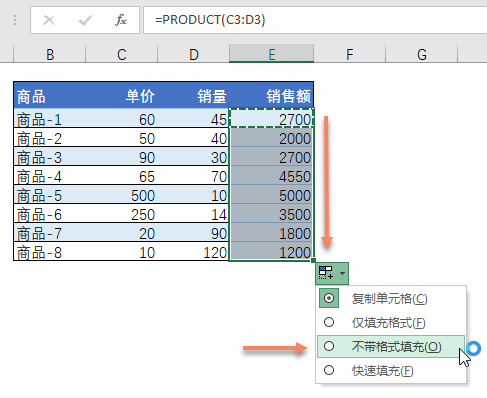Open the Insert Function fx icon
This screenshot has height=398, width=487.
tap(121, 20)
